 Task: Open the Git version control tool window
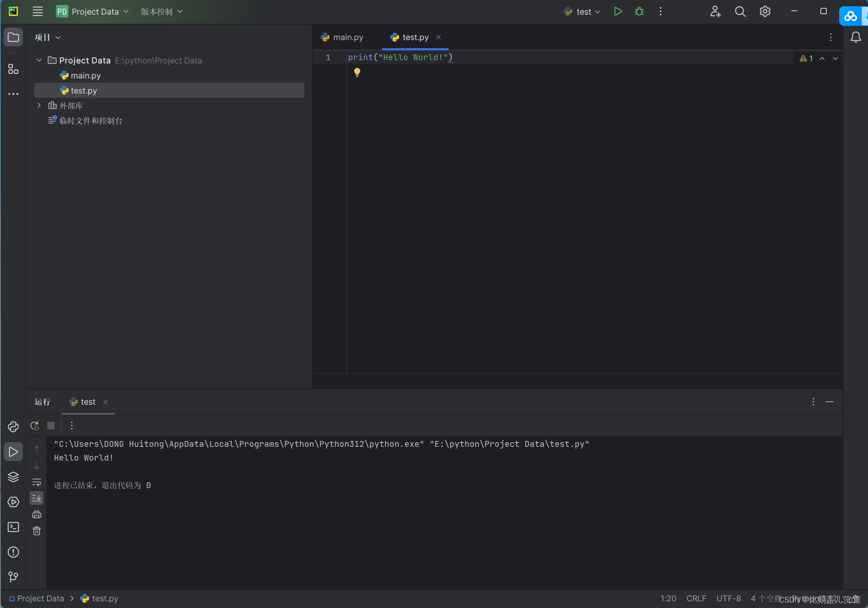13,577
